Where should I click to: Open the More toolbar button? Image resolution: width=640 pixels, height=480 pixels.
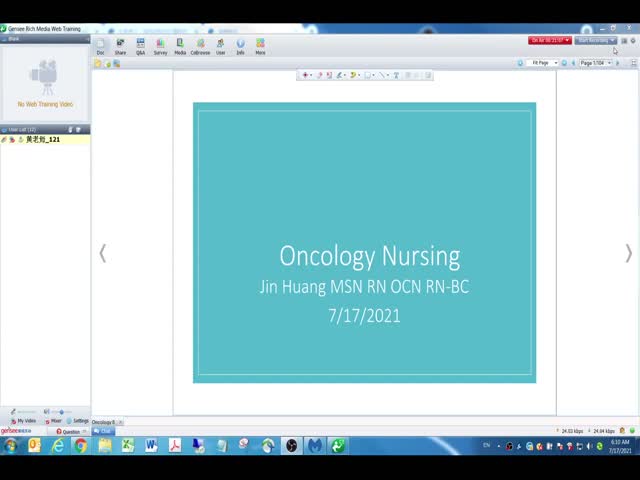click(x=260, y=46)
